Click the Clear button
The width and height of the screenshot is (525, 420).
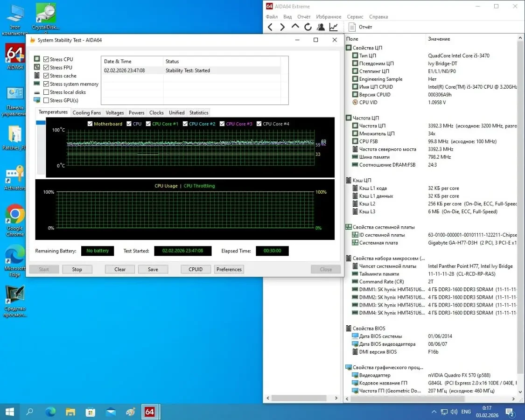[120, 269]
